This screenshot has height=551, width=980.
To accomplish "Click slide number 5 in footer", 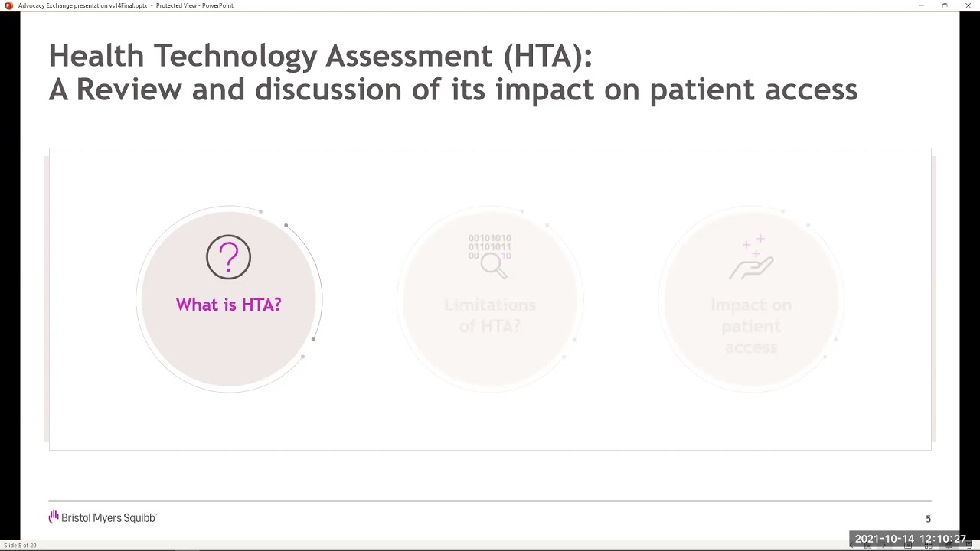I will 928,519.
